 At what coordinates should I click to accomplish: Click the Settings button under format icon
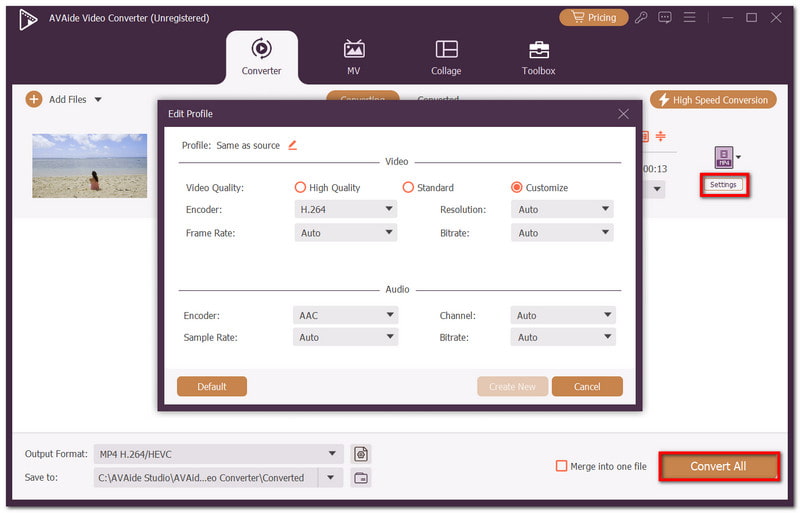coord(723,185)
